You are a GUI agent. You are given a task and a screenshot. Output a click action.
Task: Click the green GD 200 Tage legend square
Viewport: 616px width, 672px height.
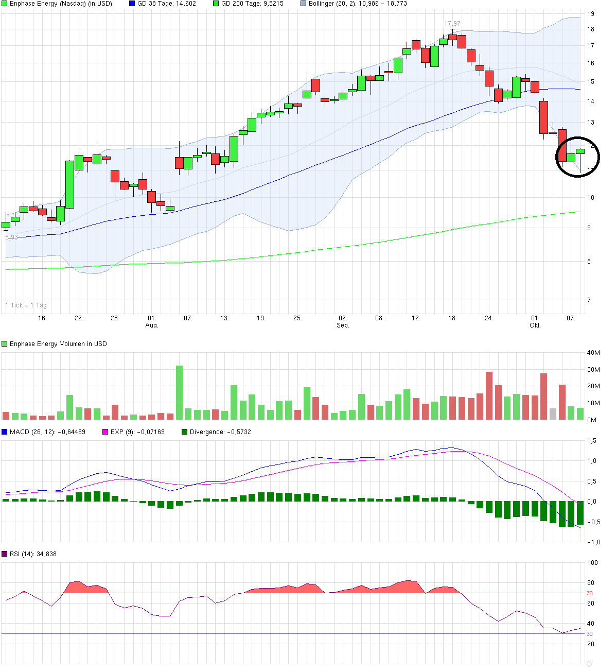(x=216, y=4)
